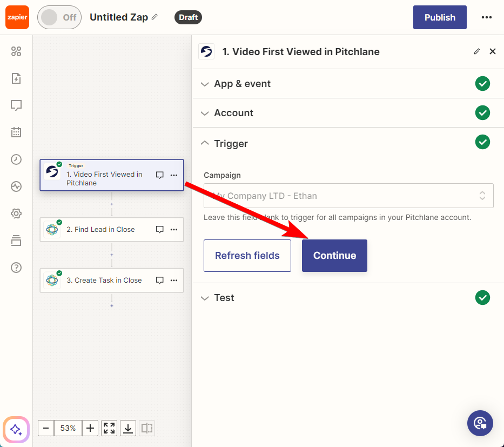
Task: Export the Zap with download icon
Action: tap(128, 428)
